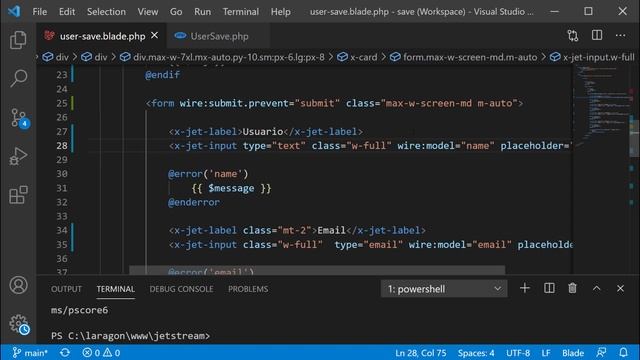Image resolution: width=640 pixels, height=360 pixels.
Task: Open the Edit menu
Action: tap(67, 11)
